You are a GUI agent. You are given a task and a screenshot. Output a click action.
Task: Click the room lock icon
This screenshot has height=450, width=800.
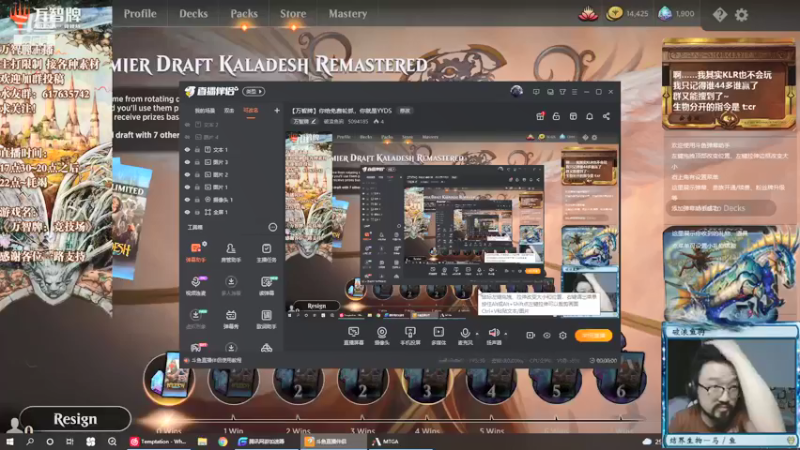coord(556,116)
